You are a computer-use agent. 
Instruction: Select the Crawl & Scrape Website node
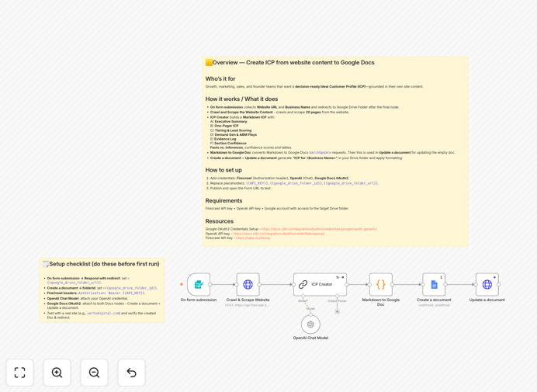pos(248,284)
